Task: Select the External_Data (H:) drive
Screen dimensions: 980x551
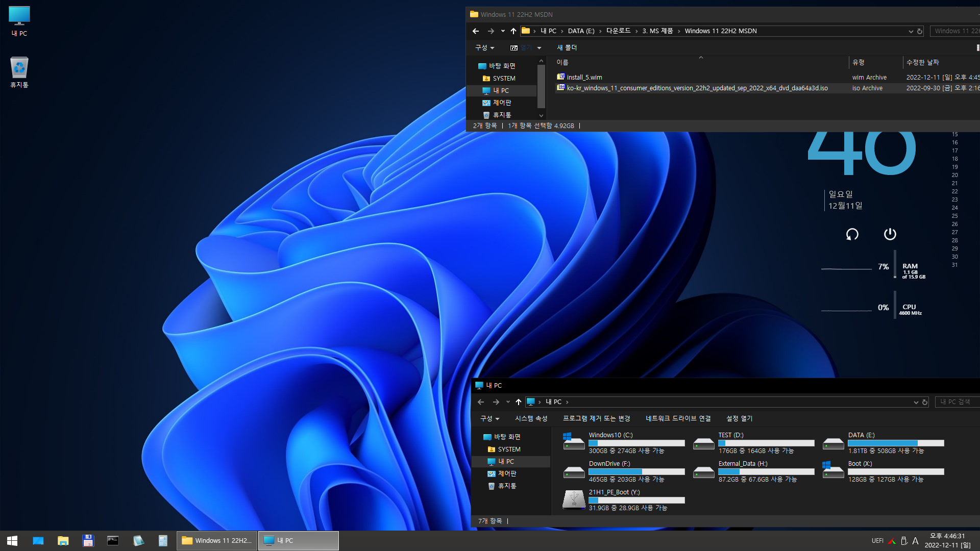Action: 753,471
